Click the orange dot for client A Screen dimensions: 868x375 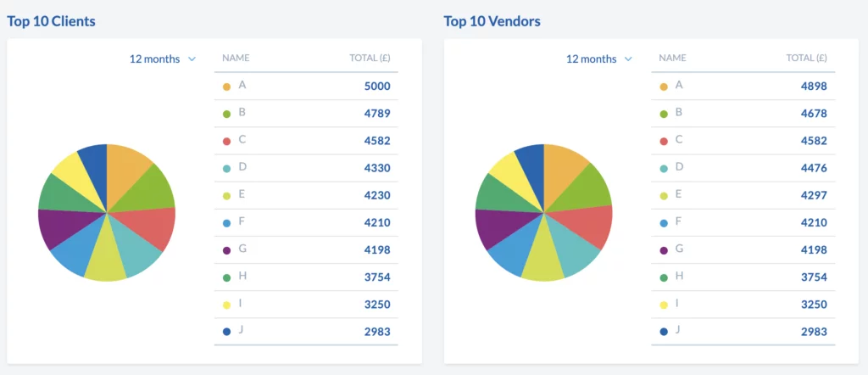(226, 87)
